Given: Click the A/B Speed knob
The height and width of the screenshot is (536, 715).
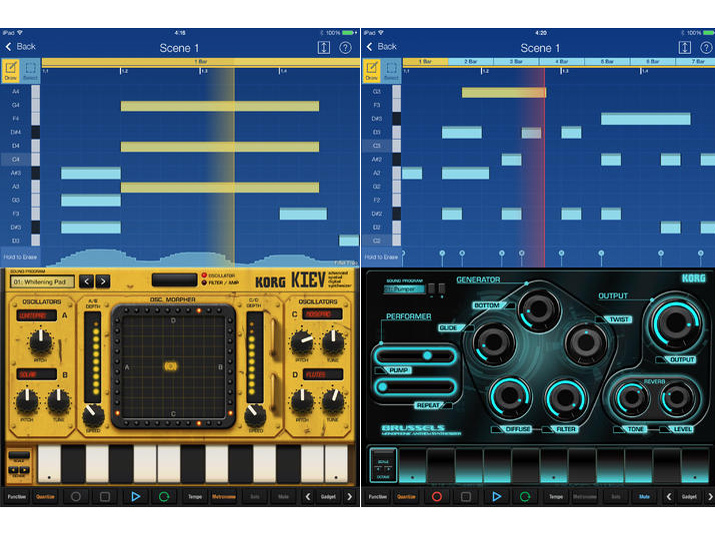Looking at the screenshot, I should point(93,415).
